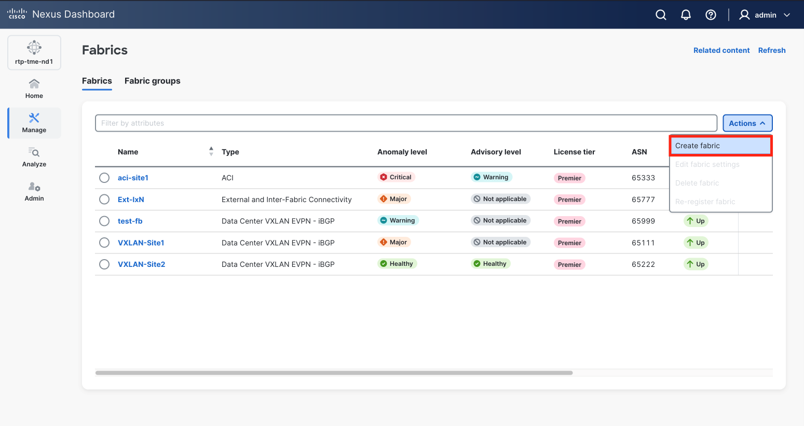The height and width of the screenshot is (426, 804).
Task: Click ASN value 65111
Action: tap(643, 242)
